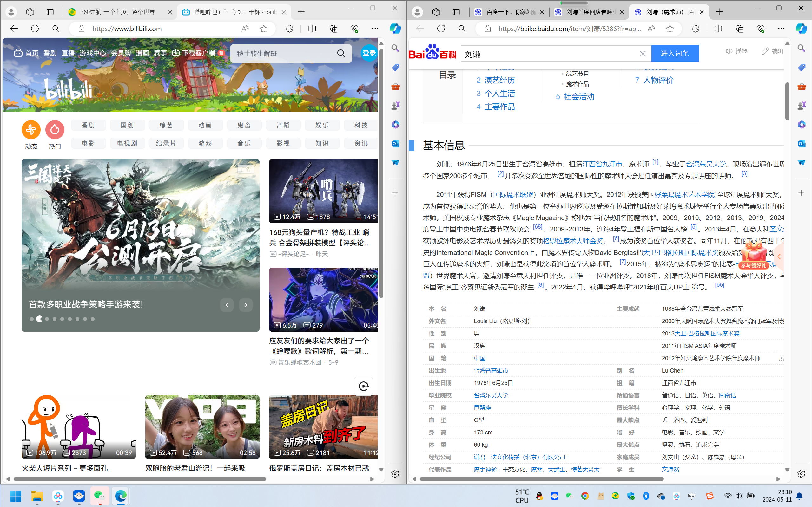Viewport: 812px width, 507px height.
Task: Switch to 百度一下 tab
Action: [509, 12]
